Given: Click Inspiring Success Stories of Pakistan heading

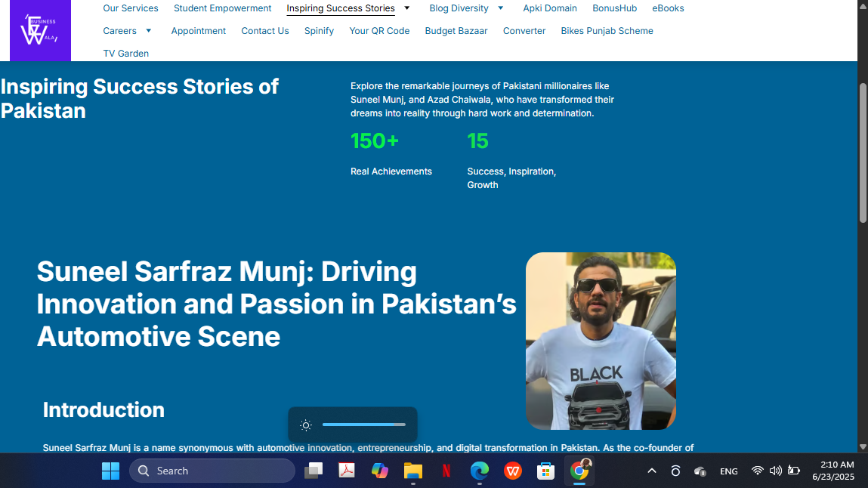Looking at the screenshot, I should coord(140,98).
